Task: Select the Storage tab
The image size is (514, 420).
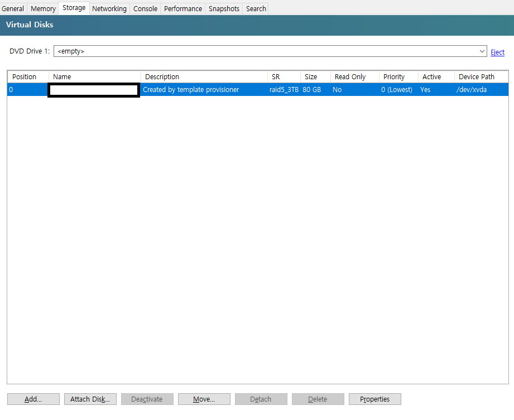Action: click(74, 8)
